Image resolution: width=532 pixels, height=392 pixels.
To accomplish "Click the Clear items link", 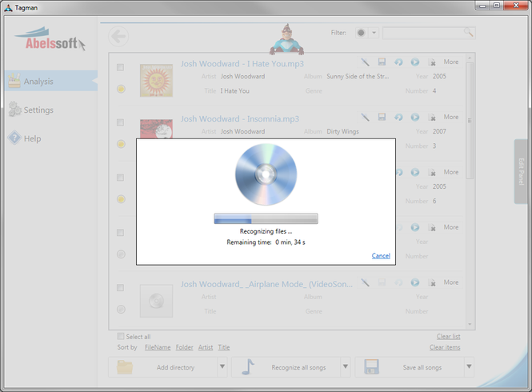I will pyautogui.click(x=445, y=347).
